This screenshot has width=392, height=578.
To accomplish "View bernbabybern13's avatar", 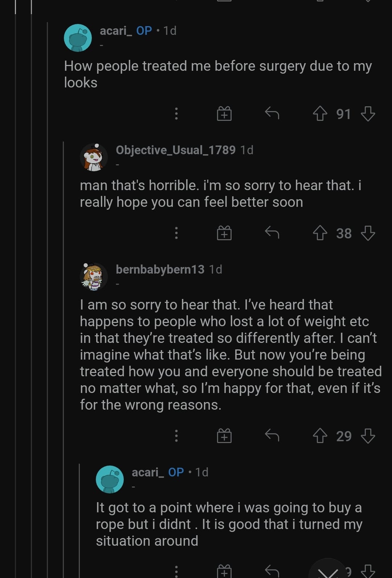I will [x=94, y=276].
